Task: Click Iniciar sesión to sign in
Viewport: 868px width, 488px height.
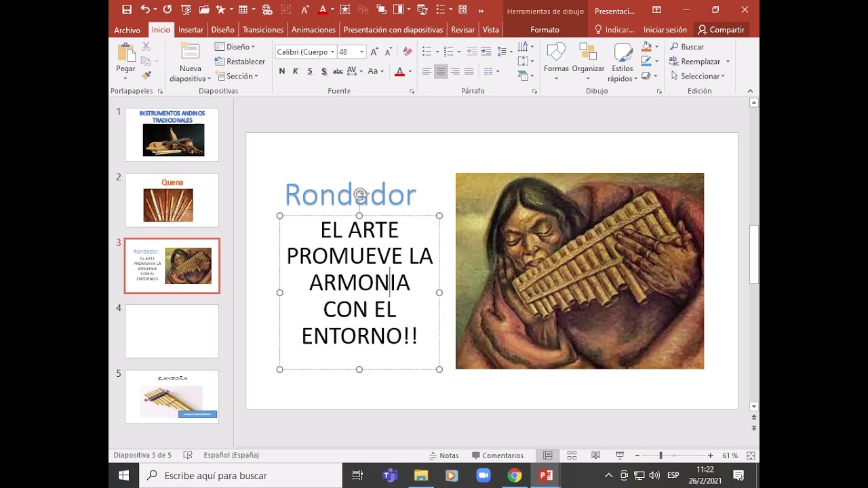Action: click(665, 30)
